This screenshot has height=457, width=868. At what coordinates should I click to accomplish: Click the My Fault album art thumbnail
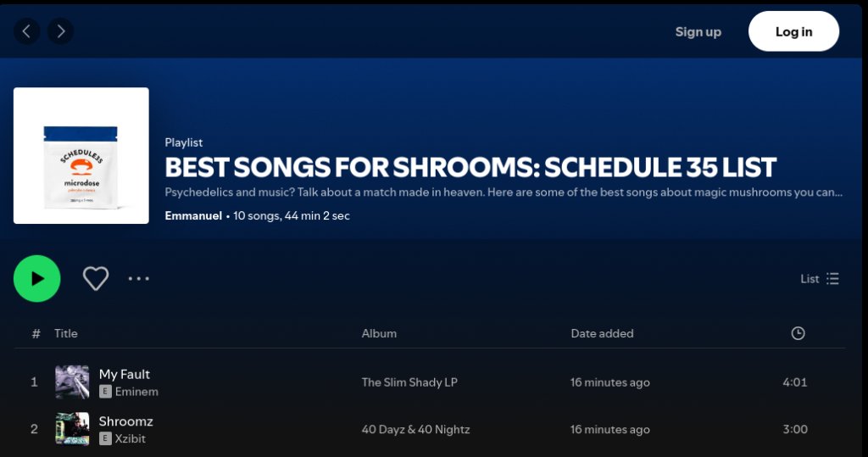pyautogui.click(x=72, y=382)
